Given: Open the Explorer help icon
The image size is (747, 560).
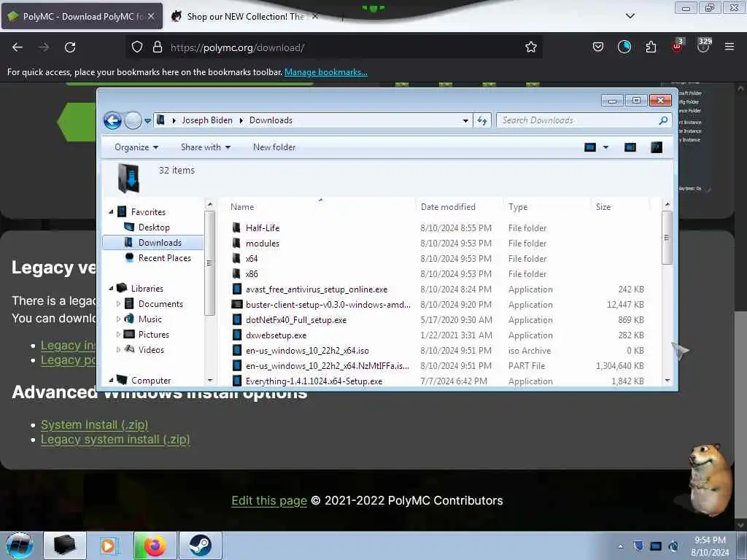Looking at the screenshot, I should click(657, 147).
